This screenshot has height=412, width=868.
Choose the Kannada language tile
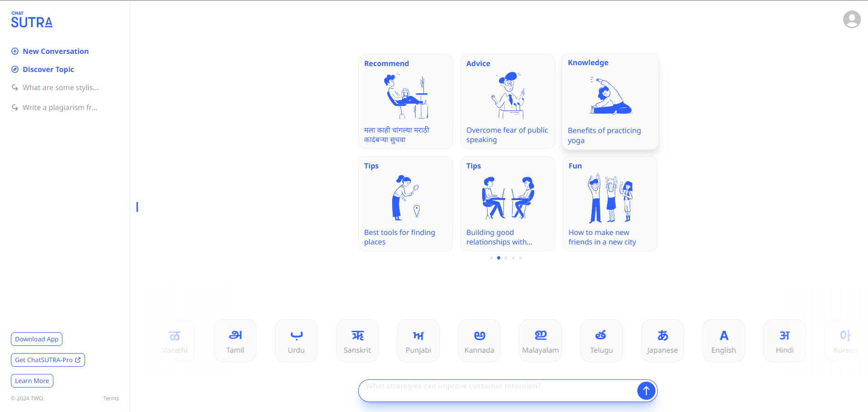tap(479, 340)
